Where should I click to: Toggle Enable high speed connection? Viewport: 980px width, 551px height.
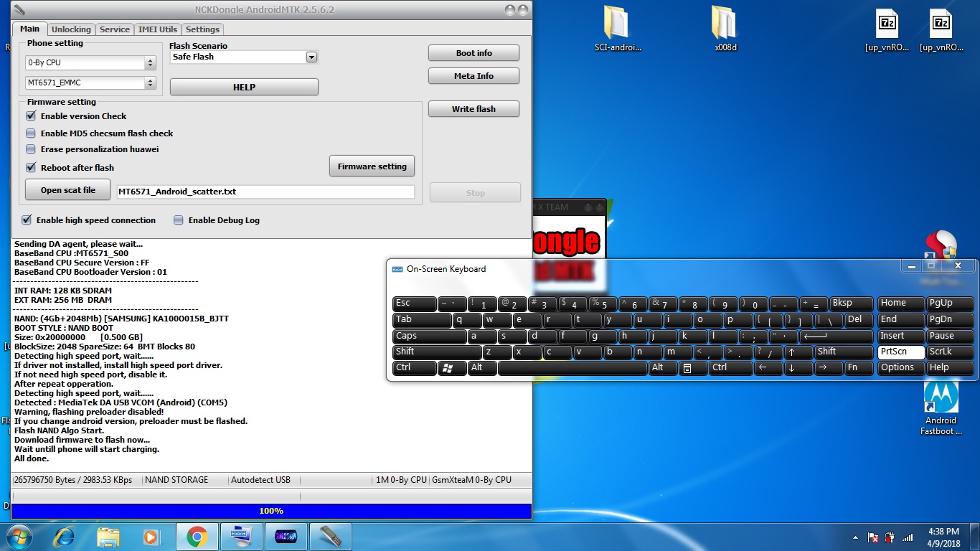[x=27, y=220]
